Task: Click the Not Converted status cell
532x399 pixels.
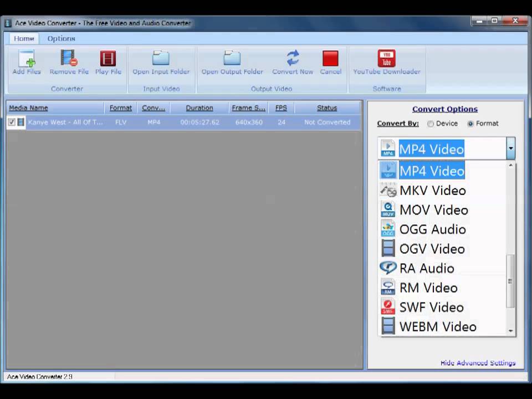Action: pos(327,122)
